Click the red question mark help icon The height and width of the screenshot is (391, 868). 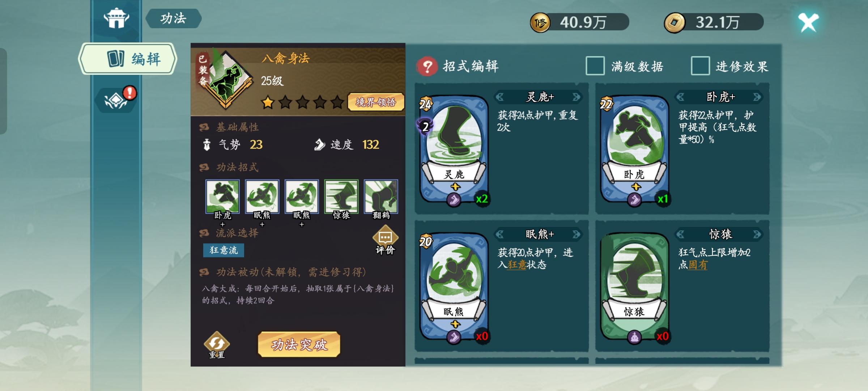click(x=427, y=67)
